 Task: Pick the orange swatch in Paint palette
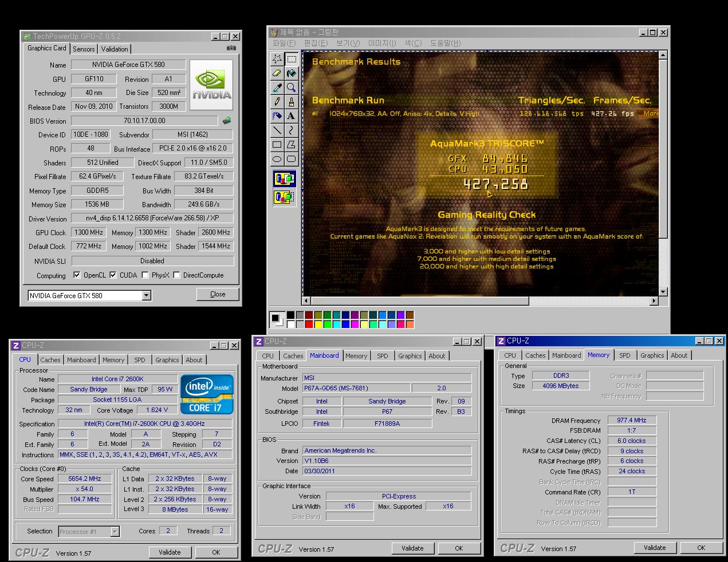(x=410, y=324)
